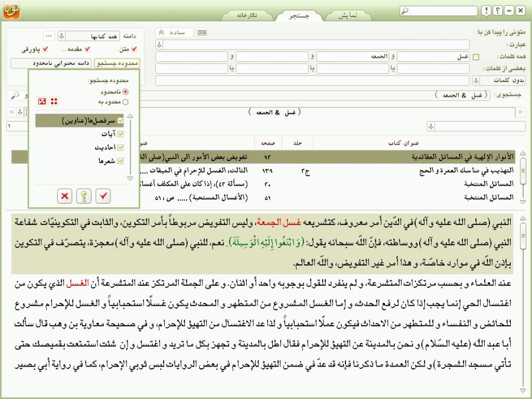Uncheck the شعرها checkbox
The image size is (532, 399).
click(x=120, y=161)
